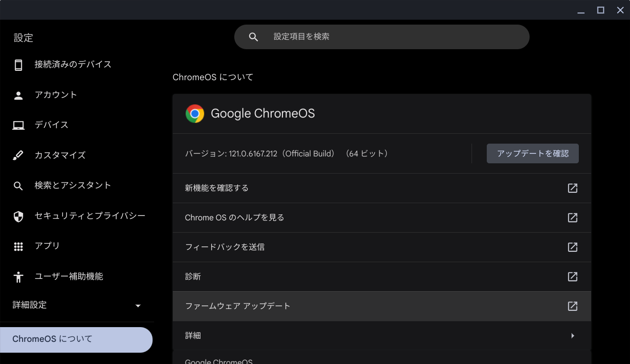Click the Google Chrome logo icon
This screenshot has height=364, width=630.
point(195,113)
